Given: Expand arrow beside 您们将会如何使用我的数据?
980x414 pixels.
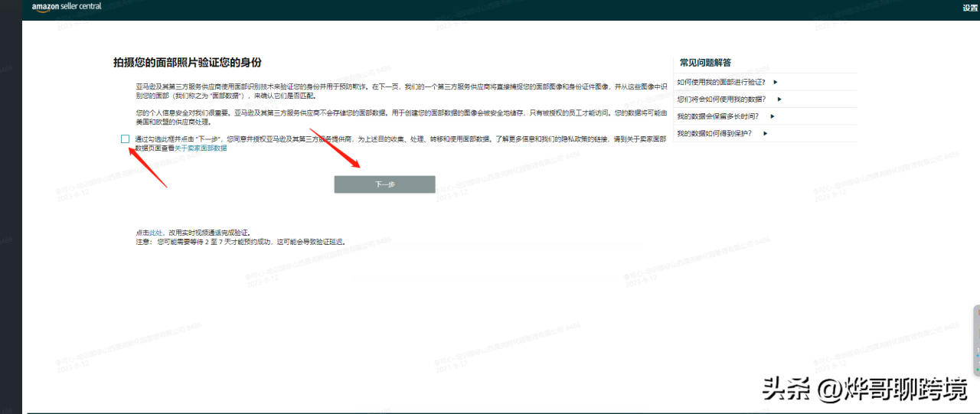Looking at the screenshot, I should click(x=779, y=99).
